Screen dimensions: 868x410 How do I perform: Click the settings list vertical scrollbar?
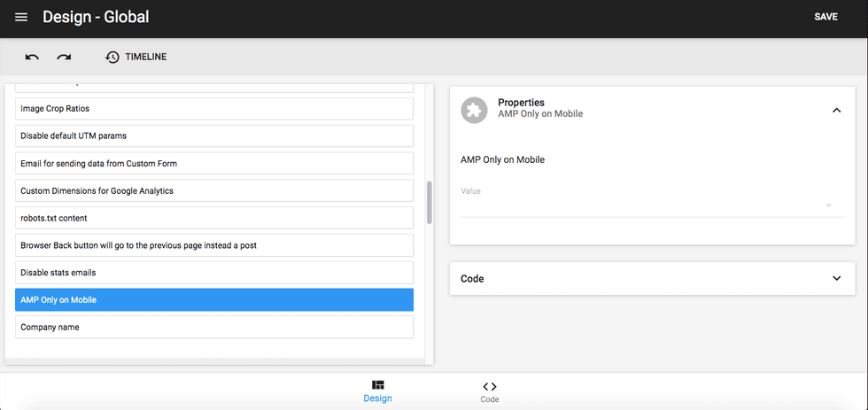[x=430, y=203]
